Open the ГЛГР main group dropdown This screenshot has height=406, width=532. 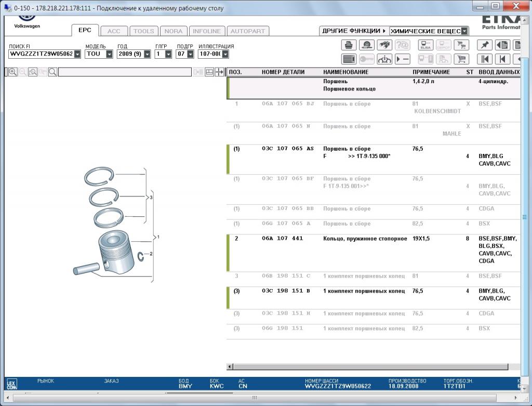tap(168, 54)
